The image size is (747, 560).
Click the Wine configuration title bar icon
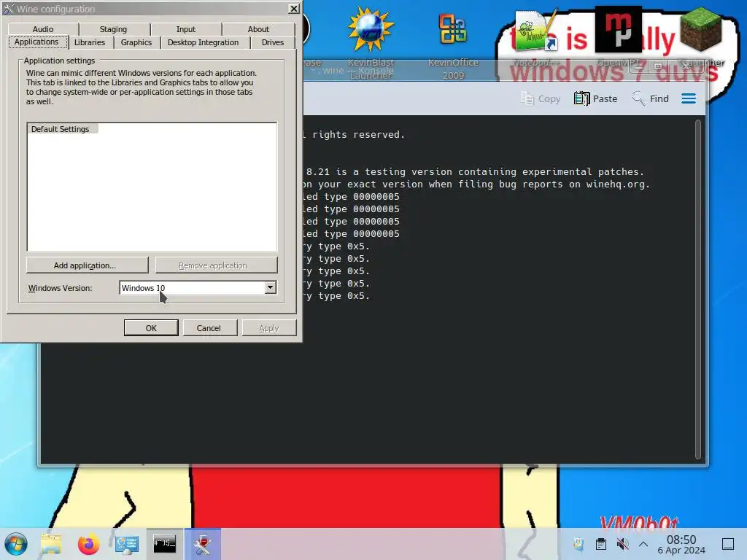click(8, 9)
